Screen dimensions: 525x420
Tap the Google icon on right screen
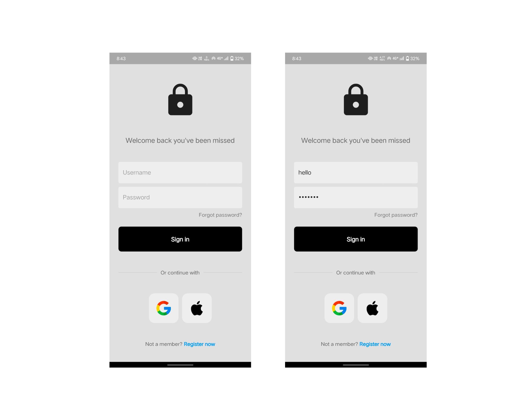tap(339, 308)
